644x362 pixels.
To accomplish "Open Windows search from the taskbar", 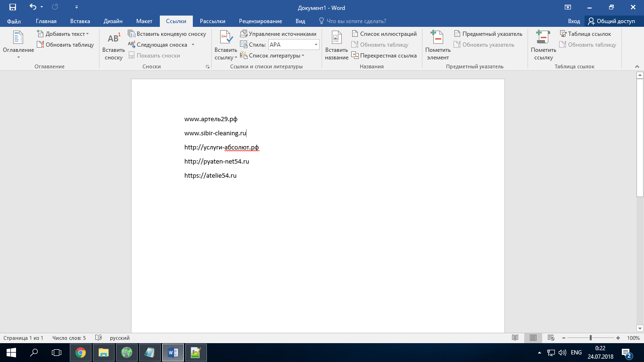I will click(34, 353).
